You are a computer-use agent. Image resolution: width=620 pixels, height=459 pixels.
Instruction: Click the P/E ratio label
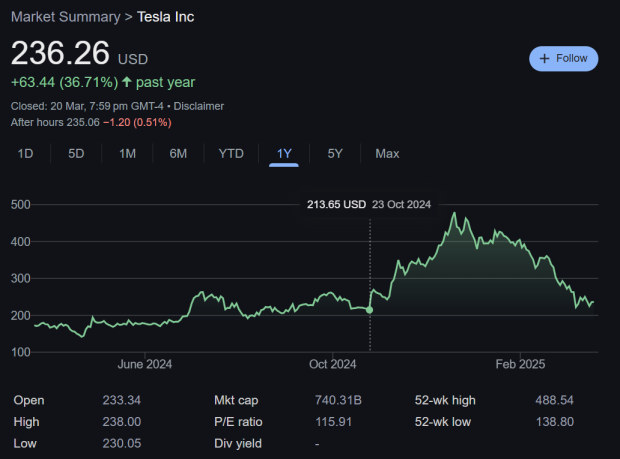point(238,422)
